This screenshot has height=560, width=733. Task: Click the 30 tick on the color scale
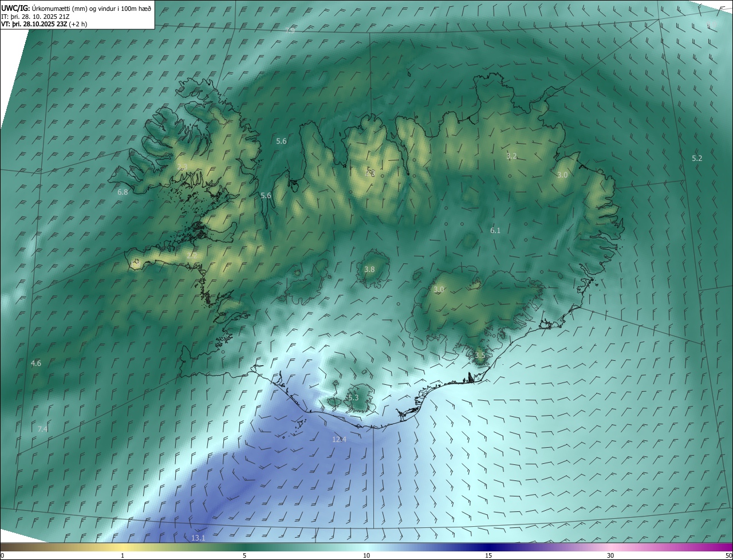pyautogui.click(x=610, y=555)
